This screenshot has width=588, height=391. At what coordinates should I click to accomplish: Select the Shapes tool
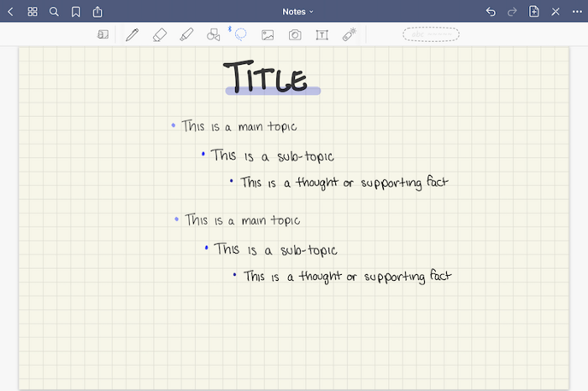(x=213, y=34)
